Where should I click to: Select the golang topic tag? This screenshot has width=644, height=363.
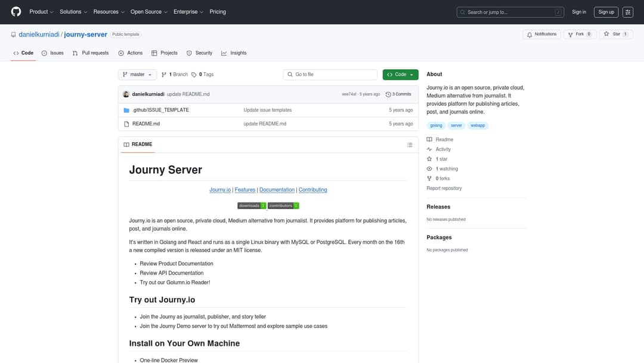point(436,125)
